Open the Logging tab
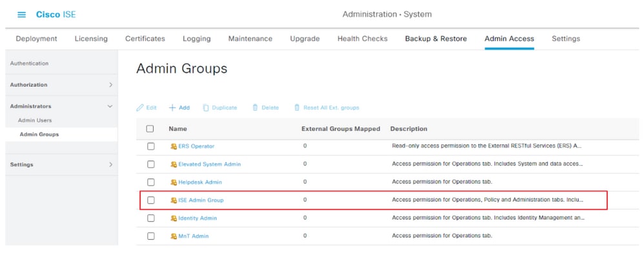The image size is (644, 254). 197,39
